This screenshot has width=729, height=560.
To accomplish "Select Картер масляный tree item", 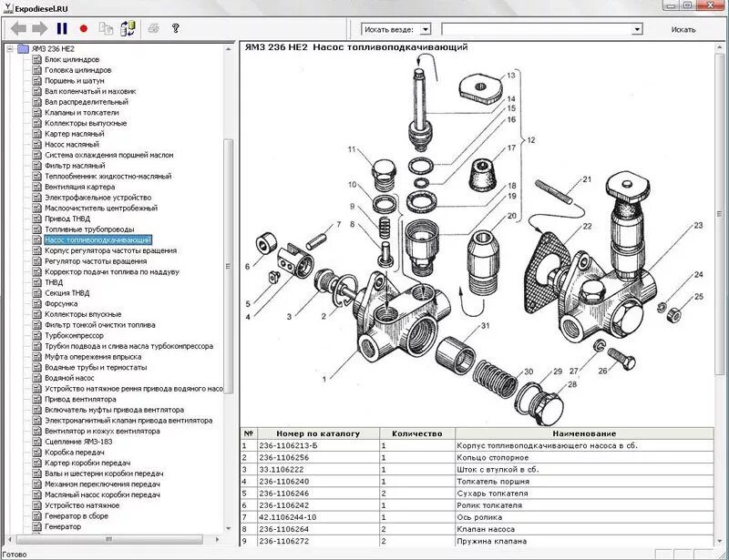I will (75, 134).
